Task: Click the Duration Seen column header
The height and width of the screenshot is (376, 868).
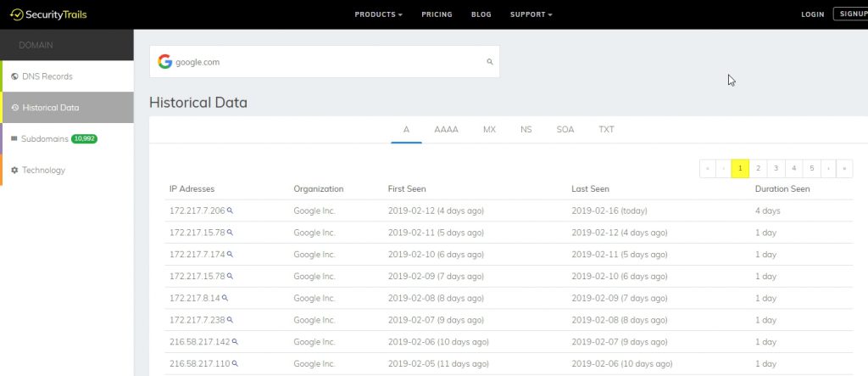Action: coord(782,189)
